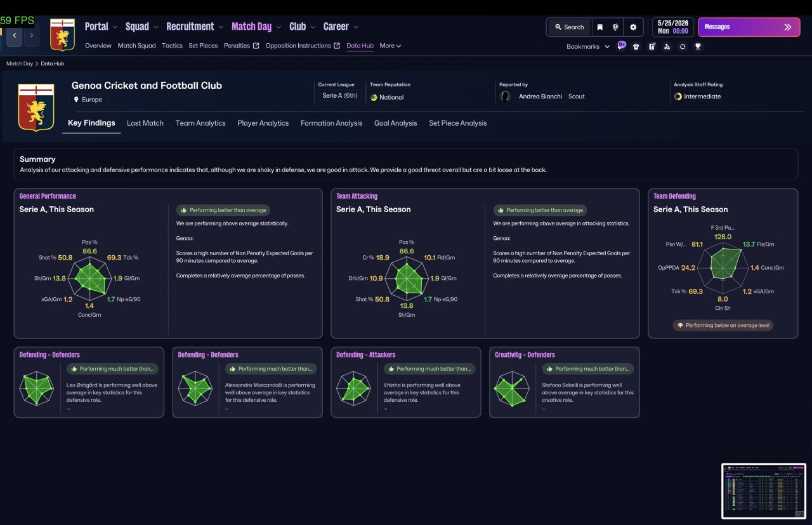The height and width of the screenshot is (525, 812).
Task: Open the Team Analytics tab
Action: click(x=200, y=123)
